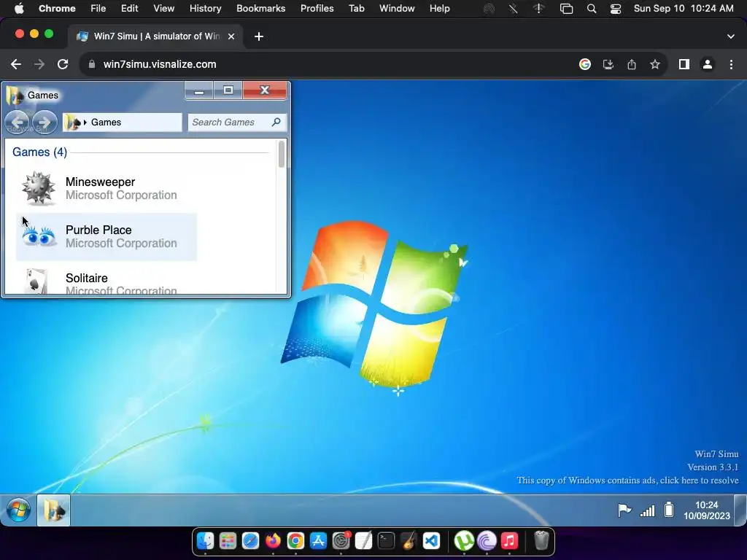Open the Chrome File menu
This screenshot has height=560, width=747.
point(98,9)
